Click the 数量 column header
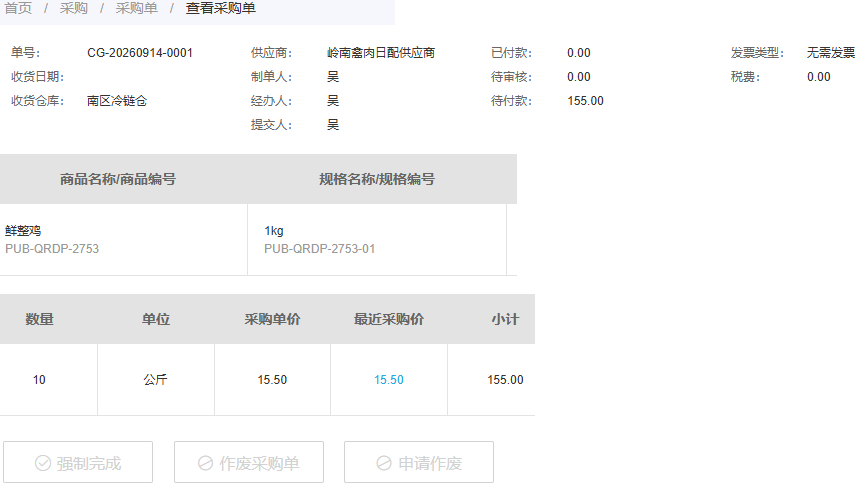This screenshot has height=484, width=860. point(39,319)
